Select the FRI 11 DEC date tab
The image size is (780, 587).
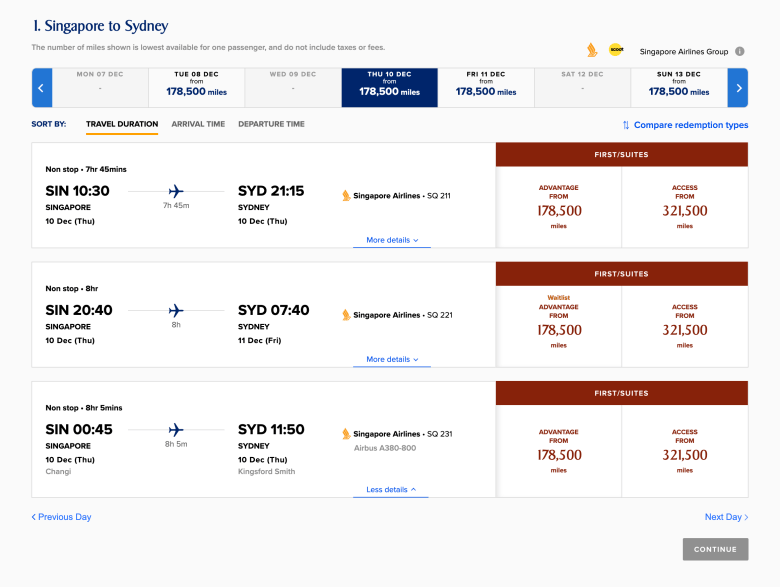click(x=486, y=88)
